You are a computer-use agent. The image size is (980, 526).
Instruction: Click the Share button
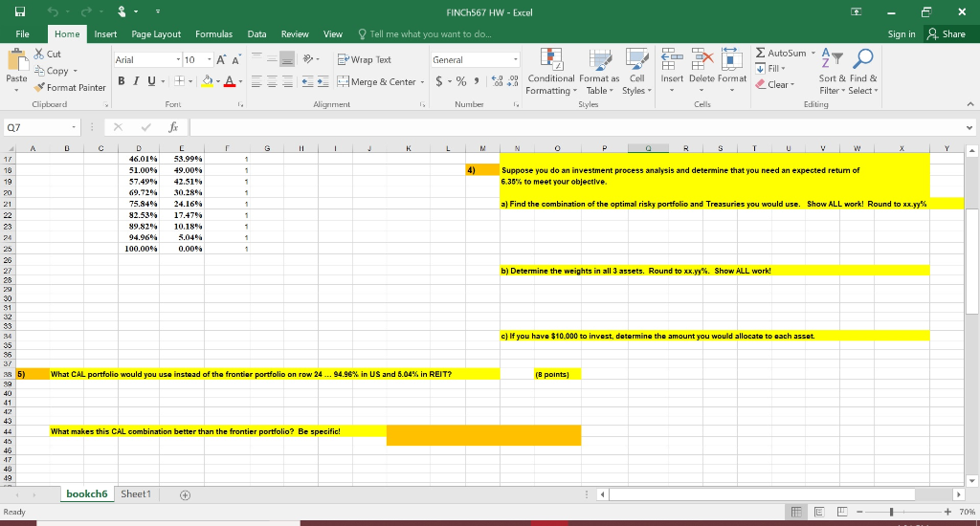[x=947, y=33]
